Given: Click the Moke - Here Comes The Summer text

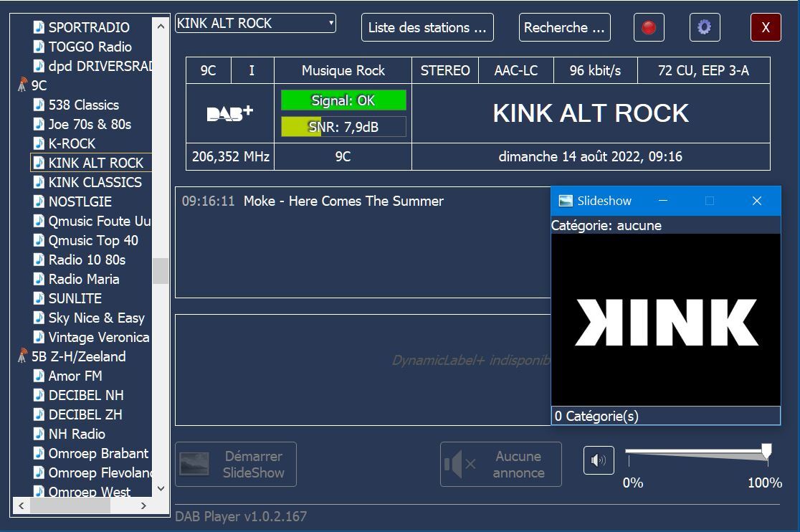Looking at the screenshot, I should (x=343, y=201).
